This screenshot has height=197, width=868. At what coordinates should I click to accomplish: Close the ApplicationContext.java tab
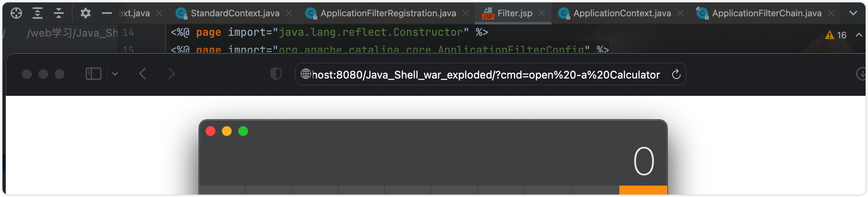click(680, 13)
